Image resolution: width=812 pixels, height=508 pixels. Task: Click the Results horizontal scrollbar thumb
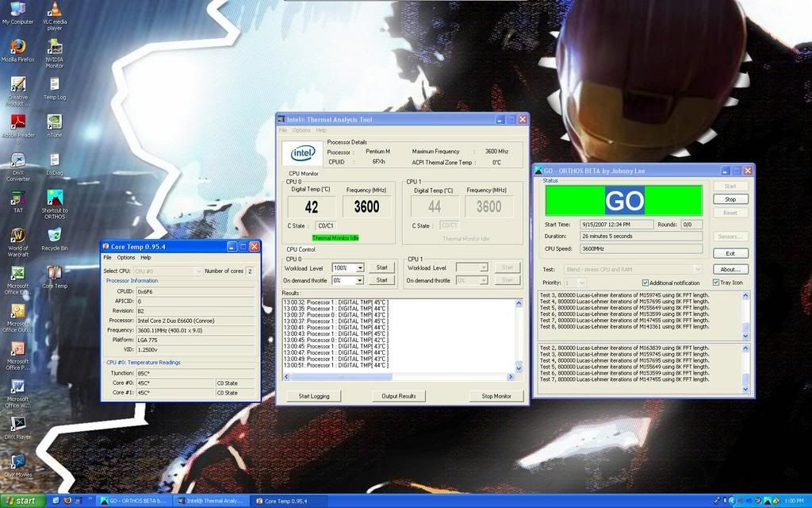[x=341, y=377]
